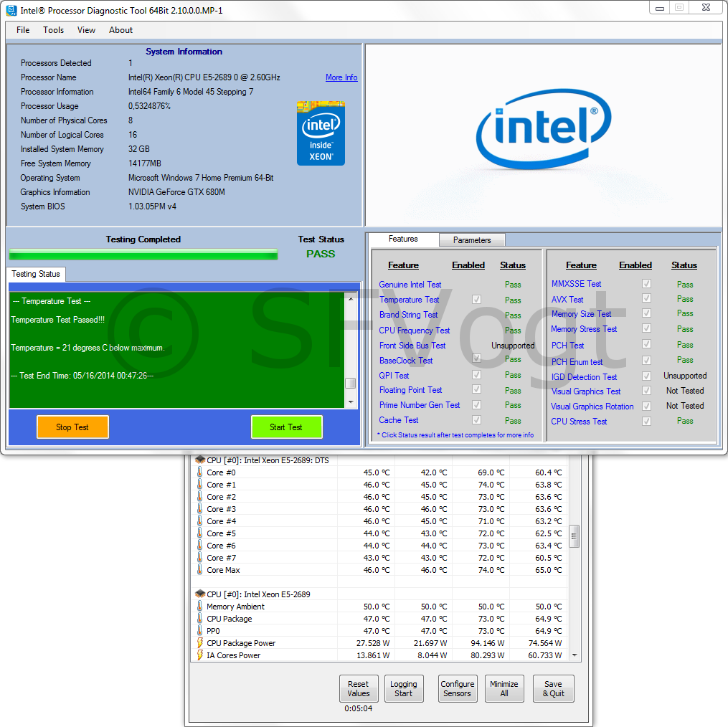
Task: Click the app icon in title bar
Action: [x=11, y=10]
